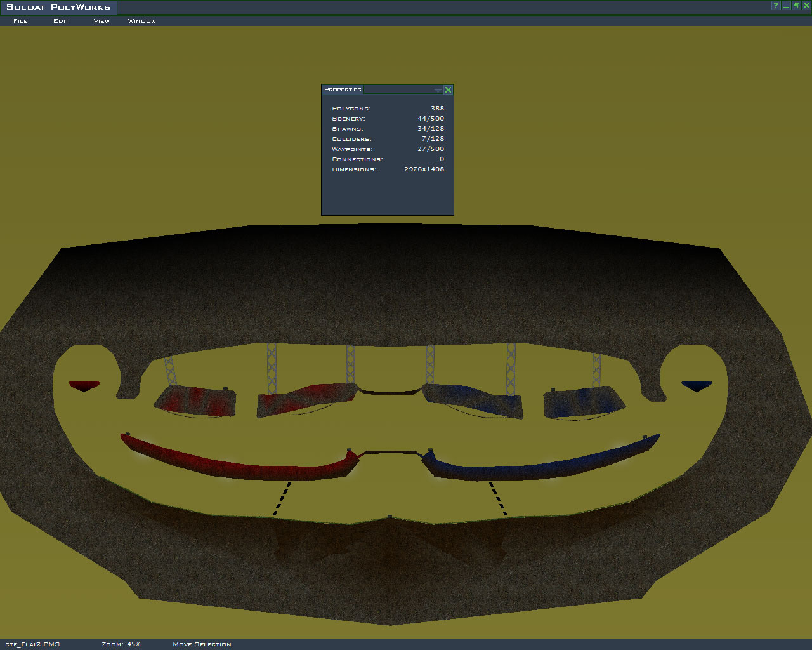Open the File menu
Screen dimensions: 812x650
20,21
